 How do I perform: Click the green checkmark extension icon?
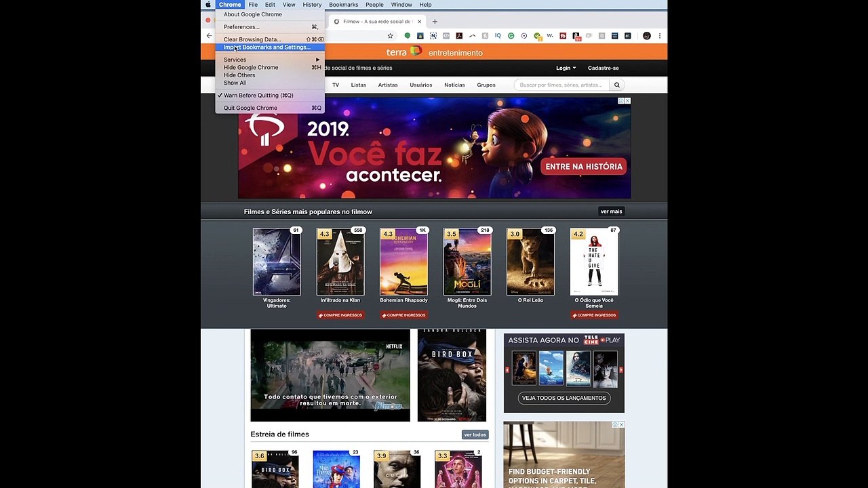[537, 36]
